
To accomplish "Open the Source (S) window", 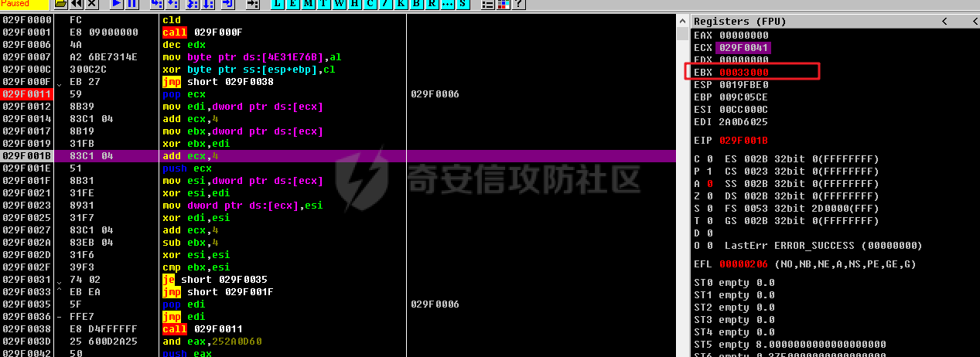I will (463, 4).
